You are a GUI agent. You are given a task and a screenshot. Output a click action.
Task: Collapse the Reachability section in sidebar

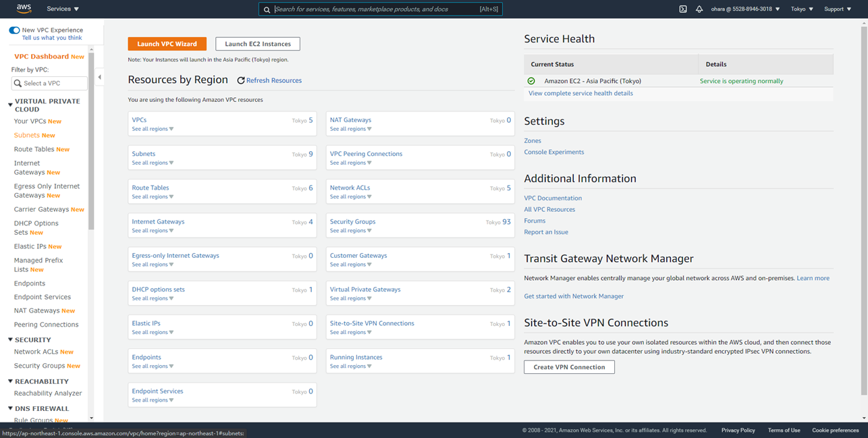coord(10,381)
